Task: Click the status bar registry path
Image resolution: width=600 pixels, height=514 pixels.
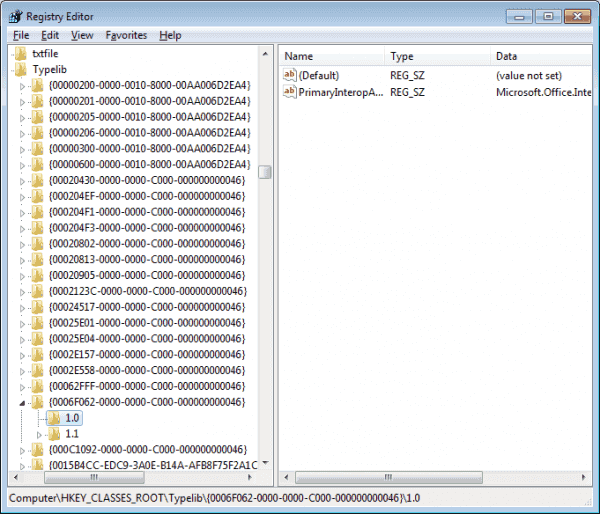Action: [214, 498]
